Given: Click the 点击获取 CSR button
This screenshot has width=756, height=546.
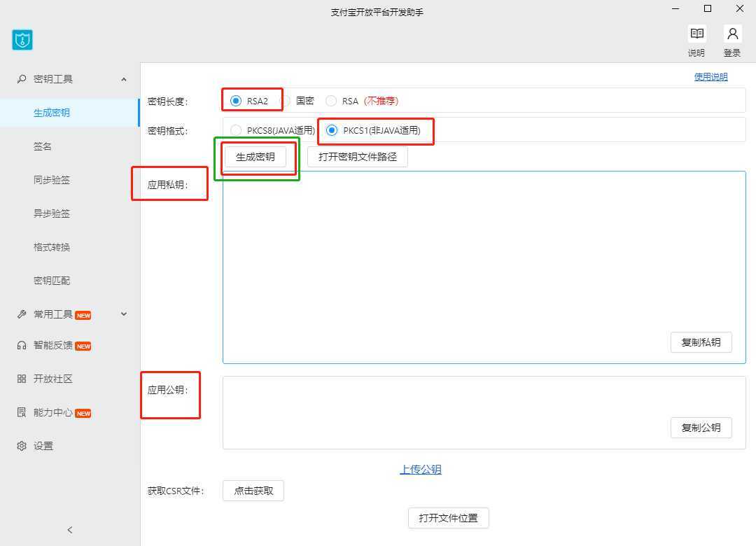Looking at the screenshot, I should [x=253, y=491].
